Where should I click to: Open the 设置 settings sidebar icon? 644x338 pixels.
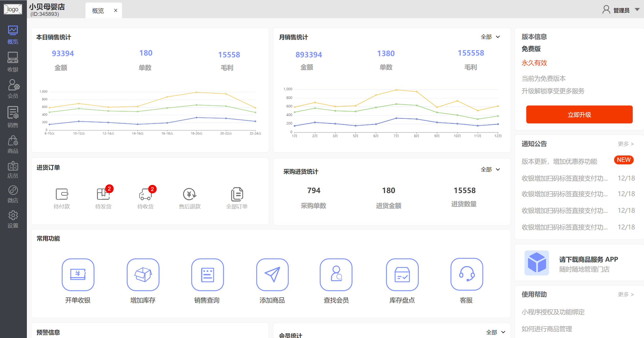pos(13,215)
